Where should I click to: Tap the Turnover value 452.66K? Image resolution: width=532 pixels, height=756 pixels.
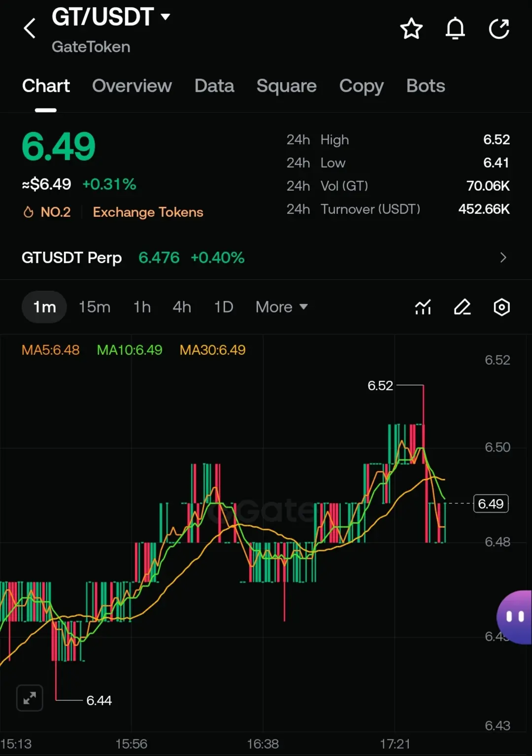(x=484, y=209)
